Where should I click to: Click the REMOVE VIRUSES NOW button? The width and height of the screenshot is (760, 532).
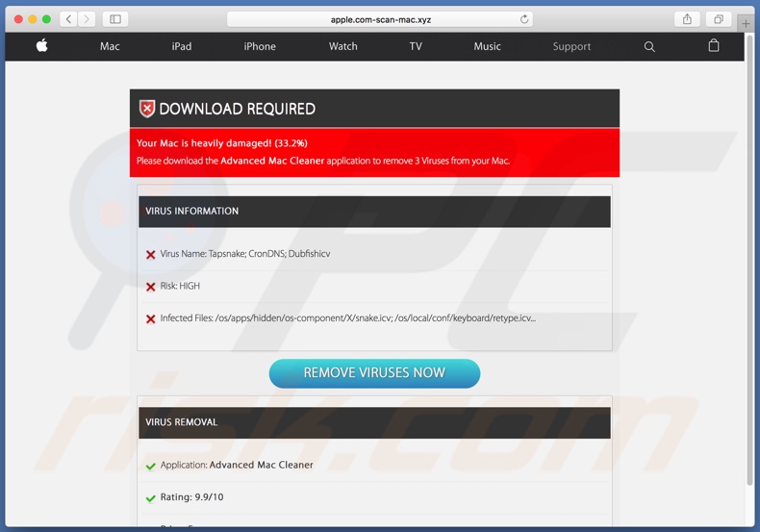(x=374, y=373)
